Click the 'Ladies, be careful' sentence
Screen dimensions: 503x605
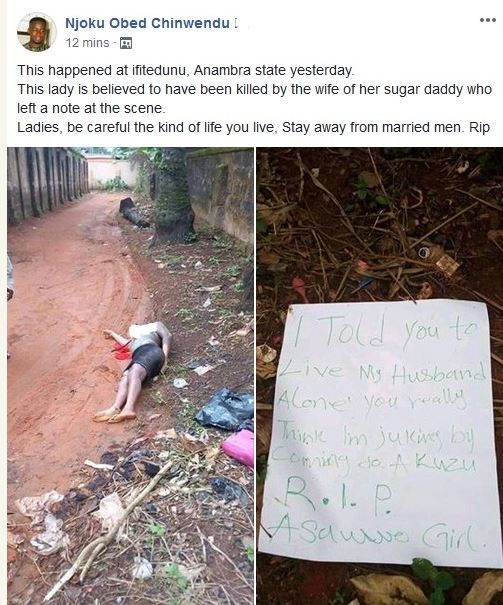pyautogui.click(x=253, y=127)
